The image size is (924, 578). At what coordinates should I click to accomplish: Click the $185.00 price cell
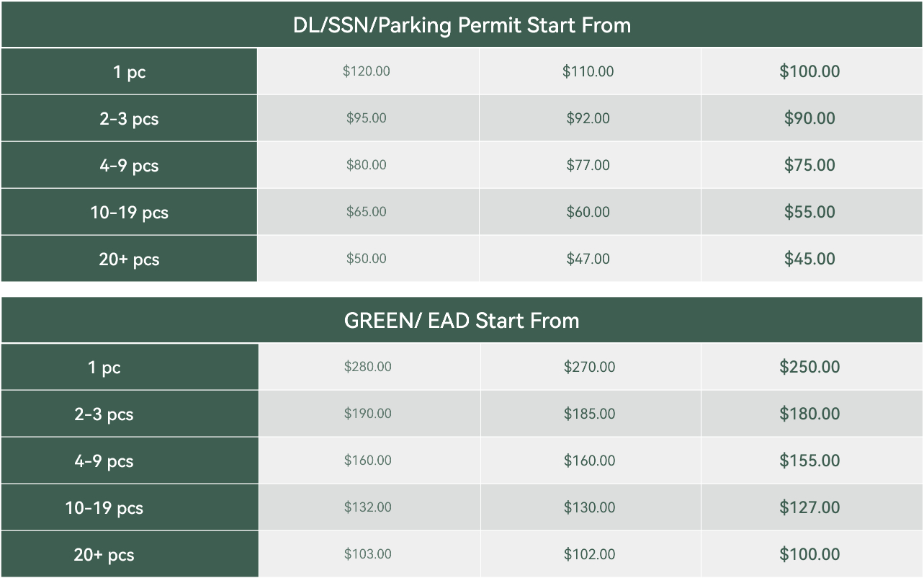590,414
